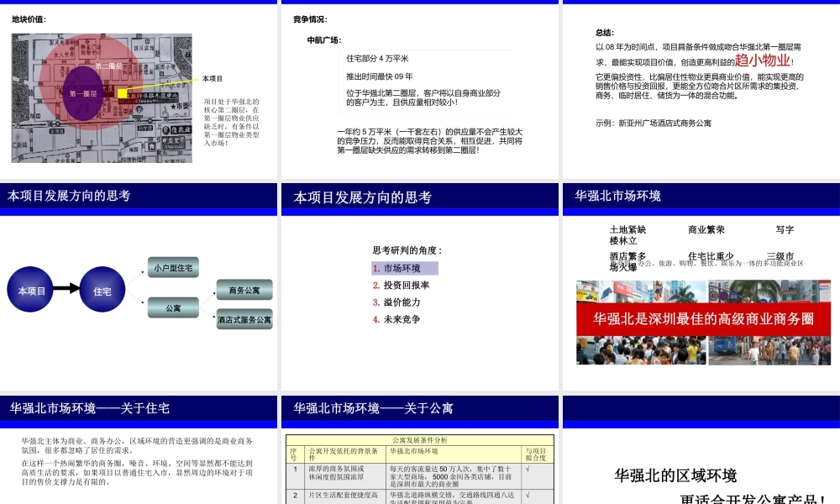Click the red banner 华强北是深圳最佳的高级商业商务圈
The height and width of the screenshot is (504, 840).
(703, 319)
